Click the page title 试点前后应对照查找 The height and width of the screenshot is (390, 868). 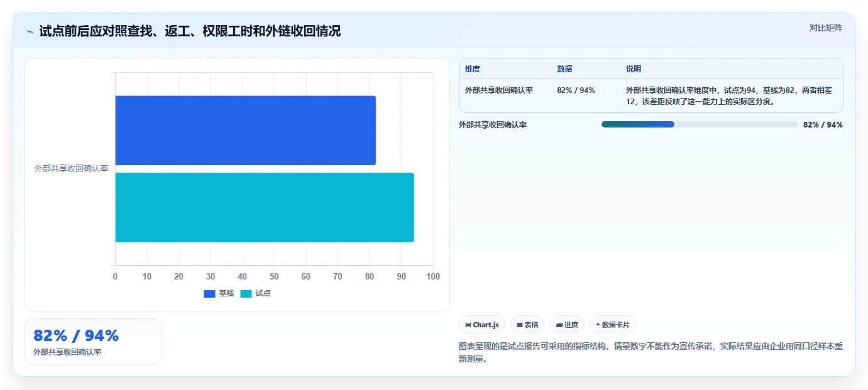(x=190, y=31)
